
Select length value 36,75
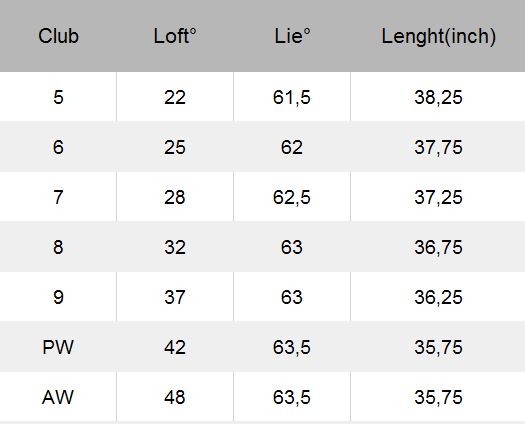[x=438, y=247]
